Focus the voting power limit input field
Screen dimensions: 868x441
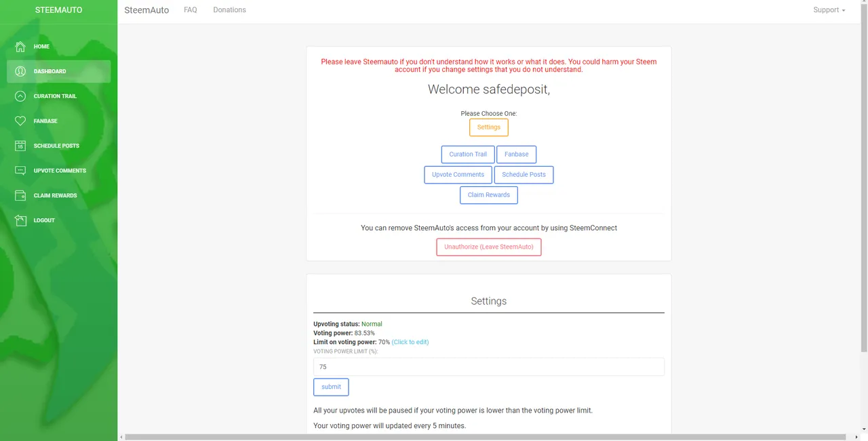pos(489,366)
